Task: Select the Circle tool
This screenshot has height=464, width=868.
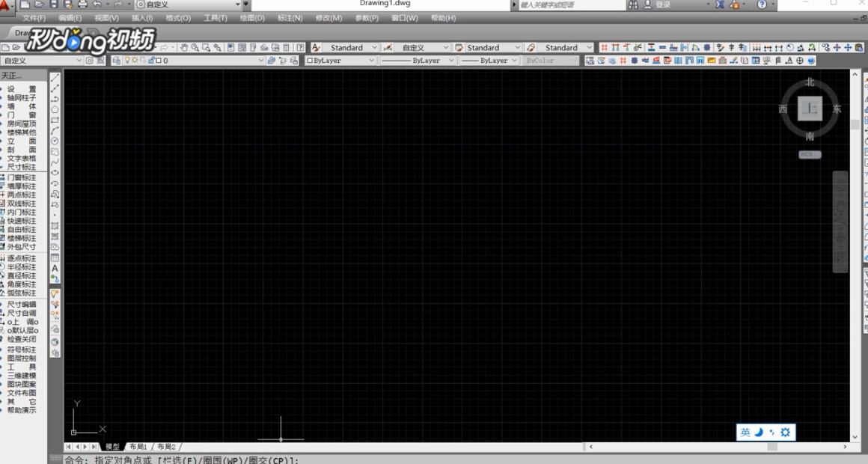Action: pyautogui.click(x=55, y=141)
